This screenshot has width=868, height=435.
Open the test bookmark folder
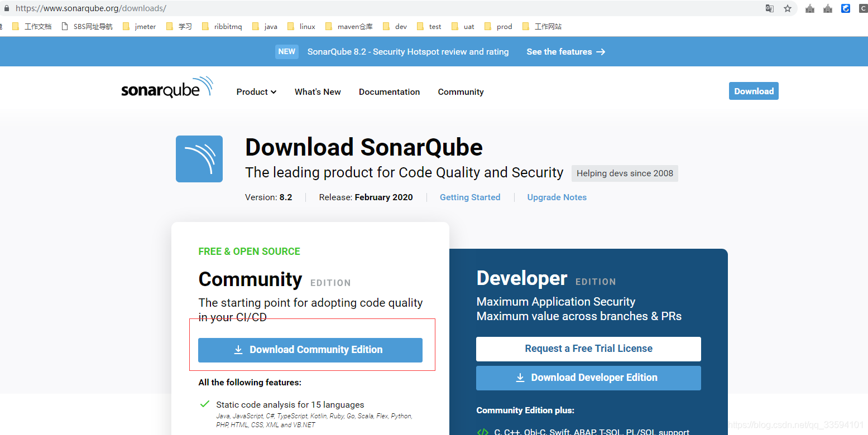tap(429, 26)
